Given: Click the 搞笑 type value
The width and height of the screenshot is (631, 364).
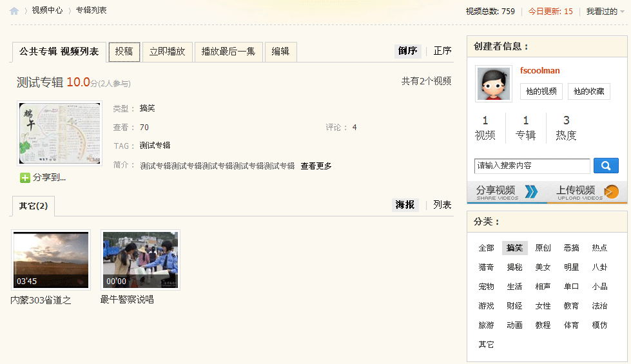Looking at the screenshot, I should coord(148,108).
